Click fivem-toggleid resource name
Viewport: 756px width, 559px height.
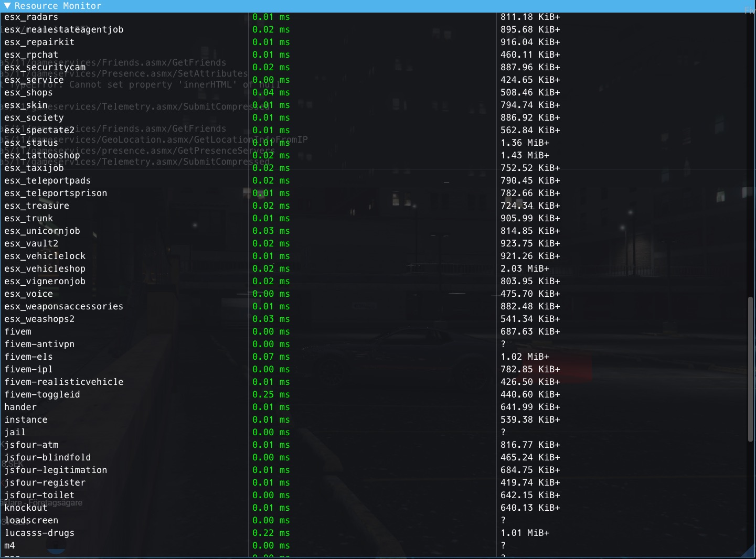[42, 395]
